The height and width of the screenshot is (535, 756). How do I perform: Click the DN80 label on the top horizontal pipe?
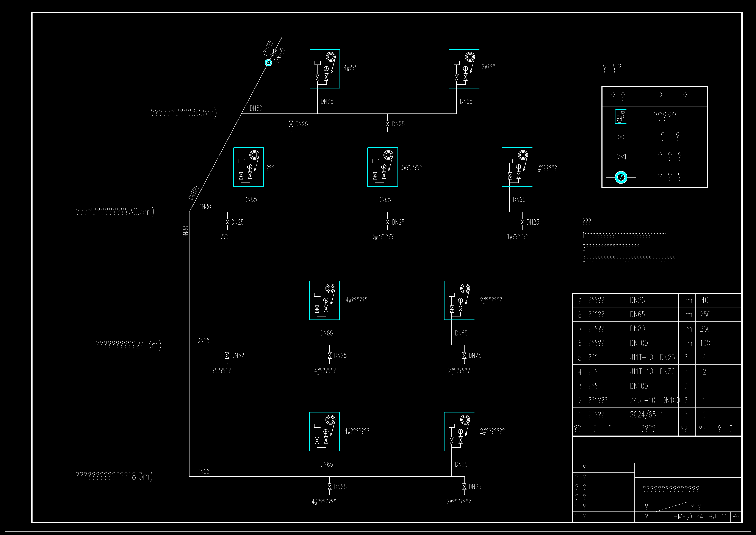(256, 108)
